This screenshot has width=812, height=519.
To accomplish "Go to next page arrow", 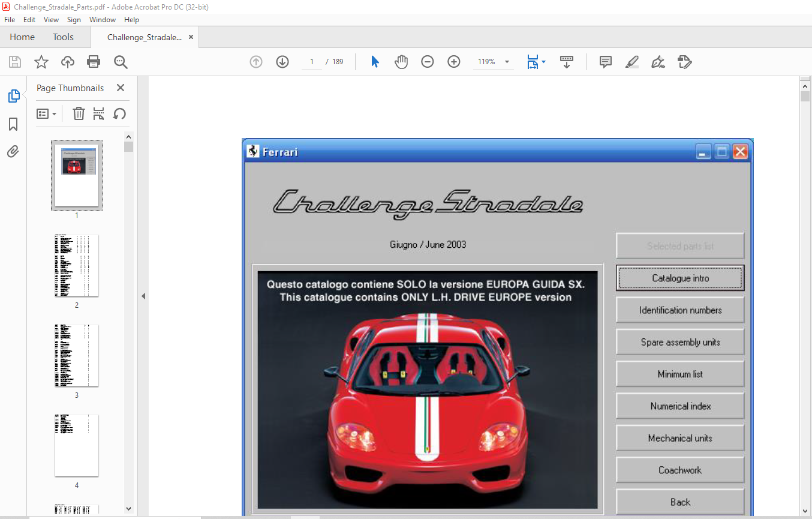I will click(282, 62).
